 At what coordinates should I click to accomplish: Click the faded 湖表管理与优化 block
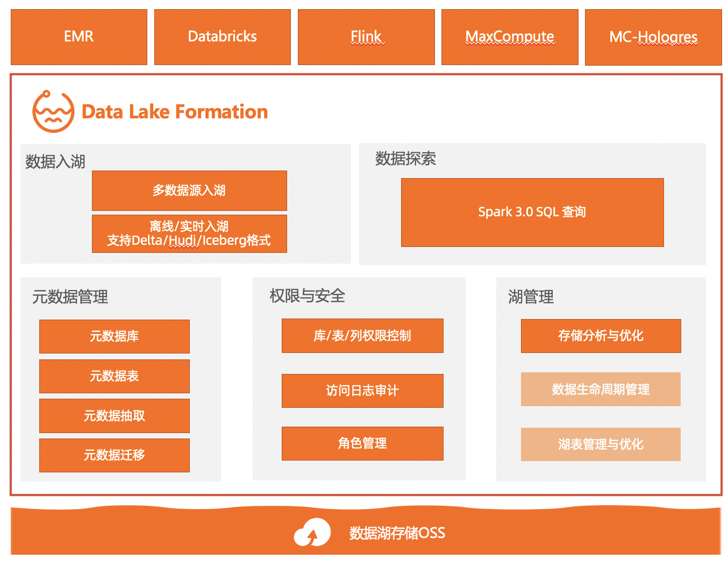[601, 444]
